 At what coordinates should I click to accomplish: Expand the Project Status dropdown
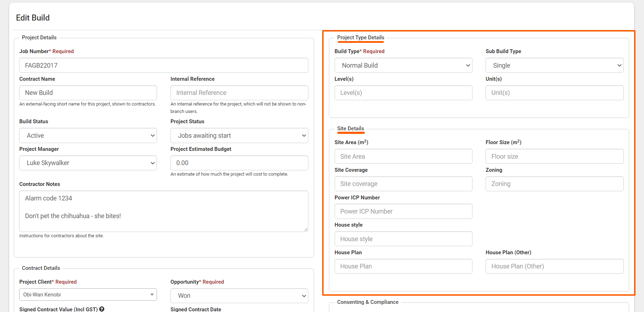239,136
